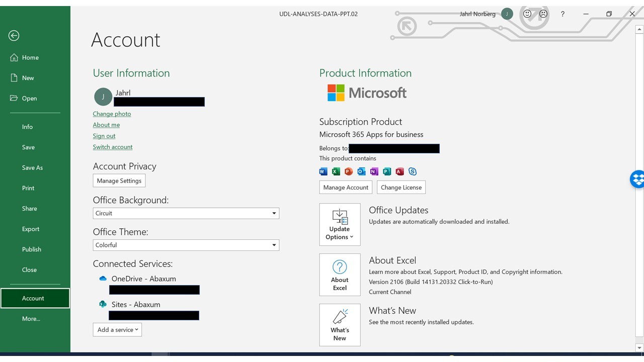This screenshot has height=362, width=644.
Task: Click the 'OneDrive - Abaxum' service text
Action: [144, 279]
